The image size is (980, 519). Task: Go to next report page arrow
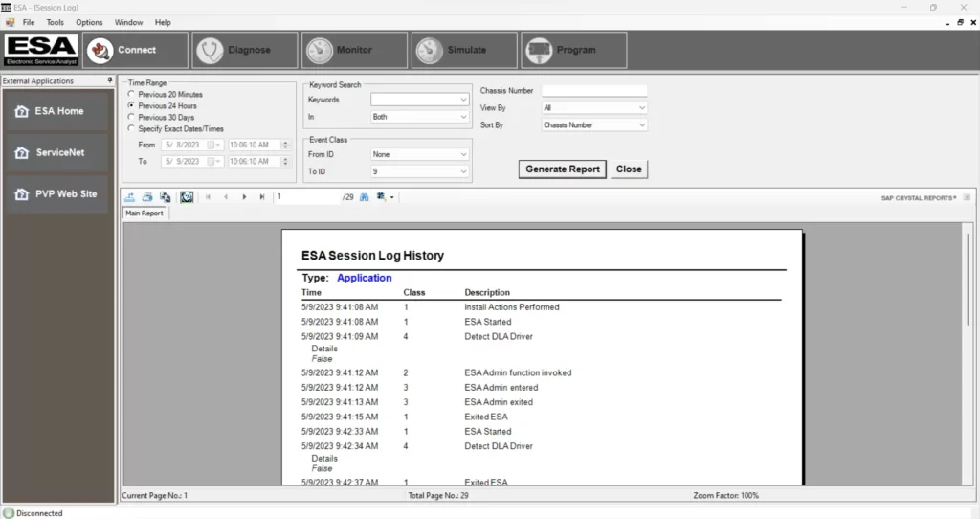point(245,196)
